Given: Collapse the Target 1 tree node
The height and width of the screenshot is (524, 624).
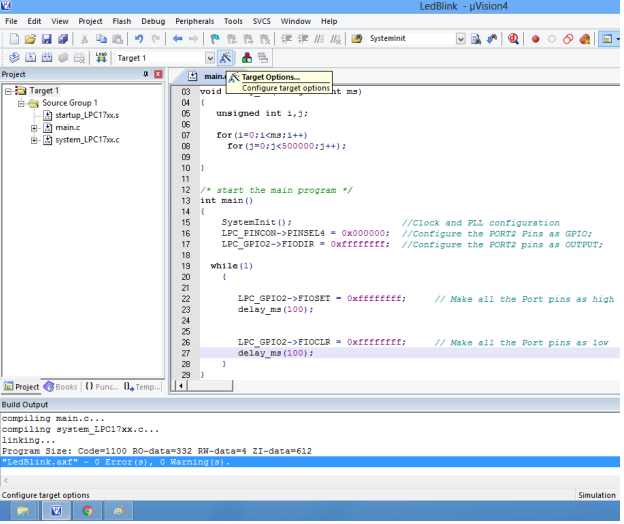Looking at the screenshot, I should (9, 91).
